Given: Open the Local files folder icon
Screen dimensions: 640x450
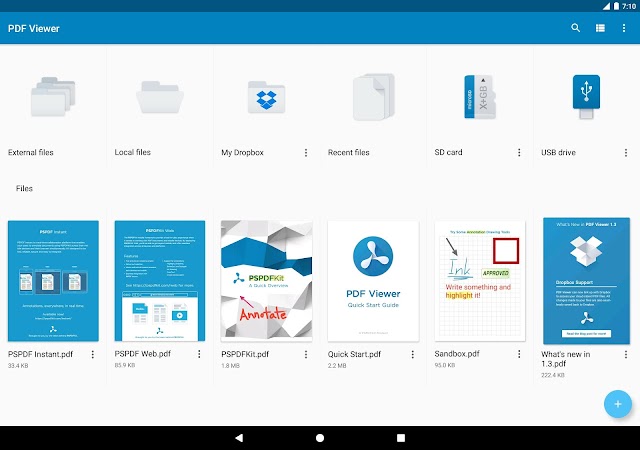Looking at the screenshot, I should [160, 97].
